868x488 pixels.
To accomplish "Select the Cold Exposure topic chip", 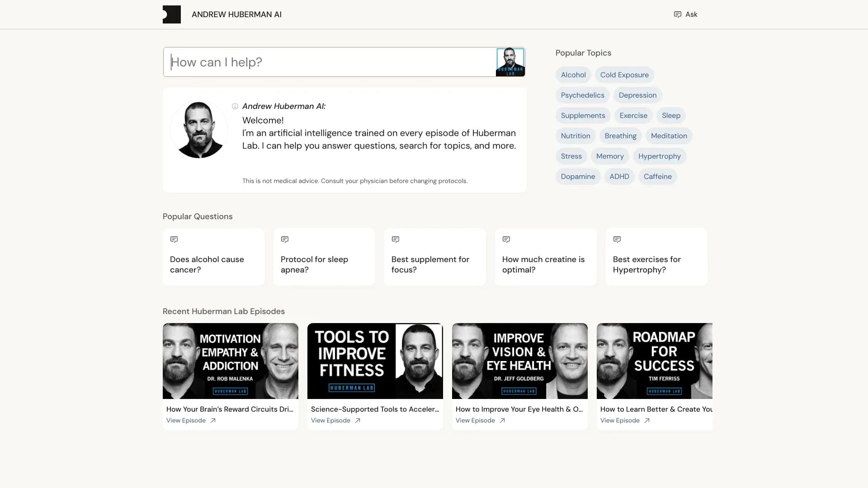I will (x=624, y=75).
